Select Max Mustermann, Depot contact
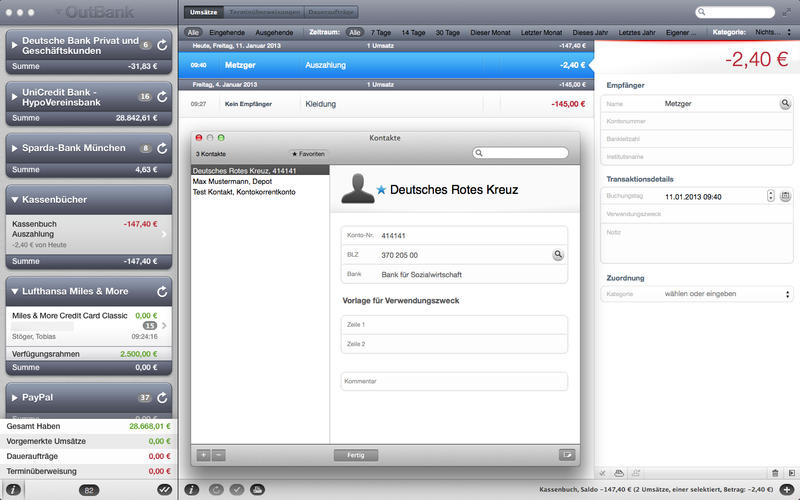 click(x=260, y=181)
